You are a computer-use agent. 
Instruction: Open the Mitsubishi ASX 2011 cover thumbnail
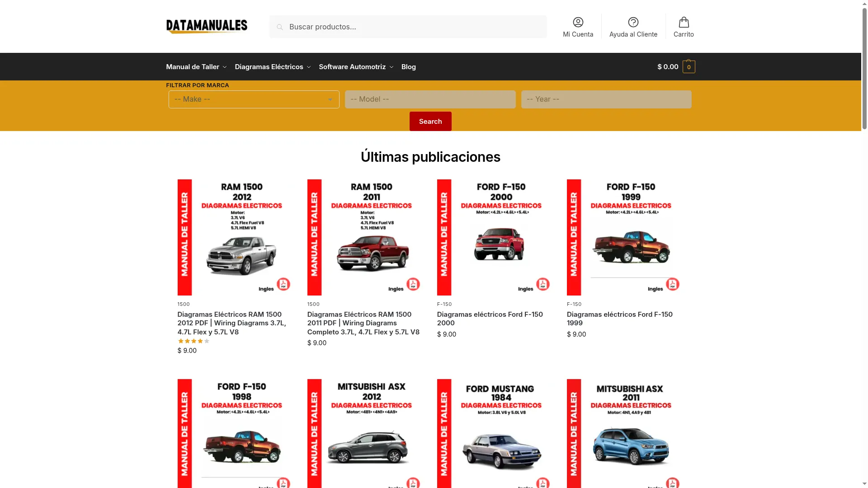click(625, 433)
